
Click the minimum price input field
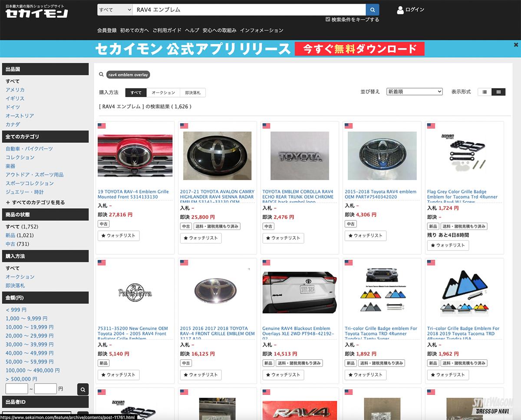pyautogui.click(x=17, y=389)
